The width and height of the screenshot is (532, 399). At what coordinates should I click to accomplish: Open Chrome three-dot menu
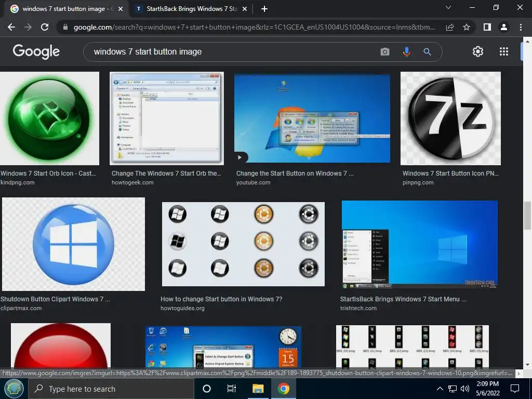pyautogui.click(x=521, y=27)
